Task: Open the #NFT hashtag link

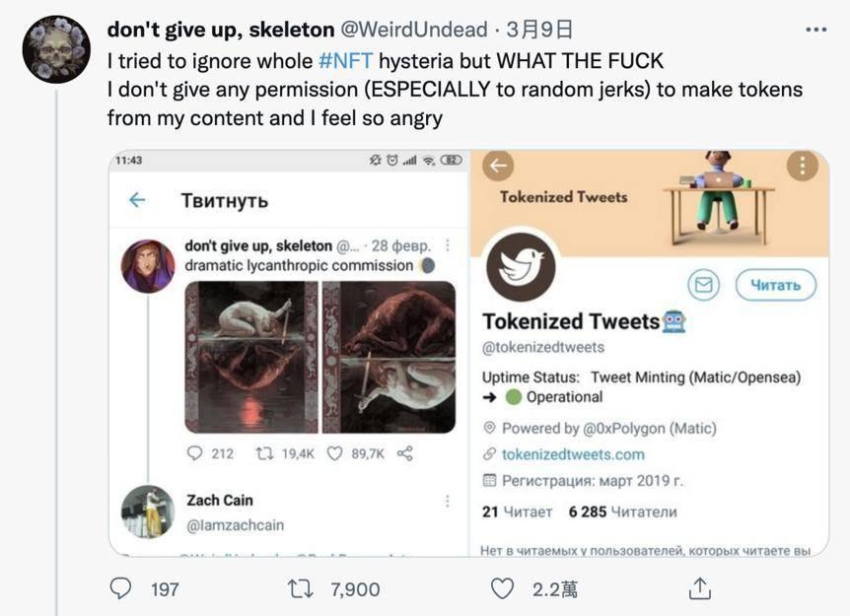Action: click(345, 60)
